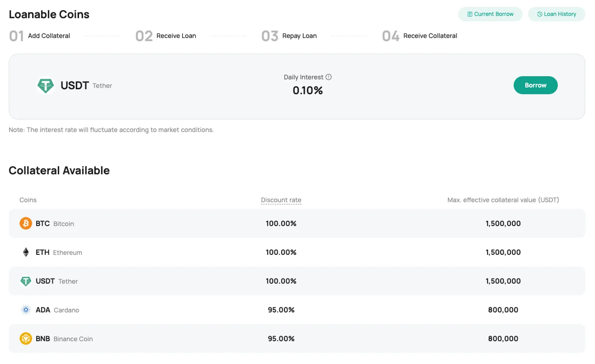This screenshot has width=595, height=364.
Task: Click the Ethereum diamond icon
Action: (26, 252)
